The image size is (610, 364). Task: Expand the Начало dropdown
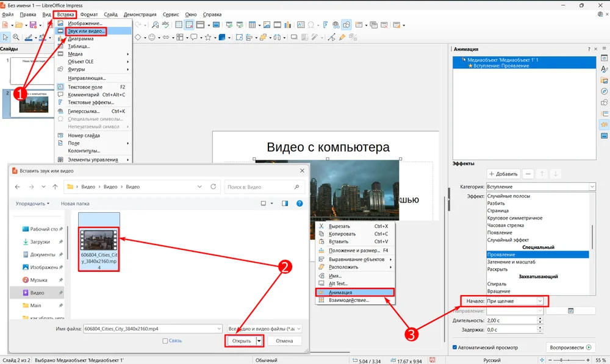point(540,301)
